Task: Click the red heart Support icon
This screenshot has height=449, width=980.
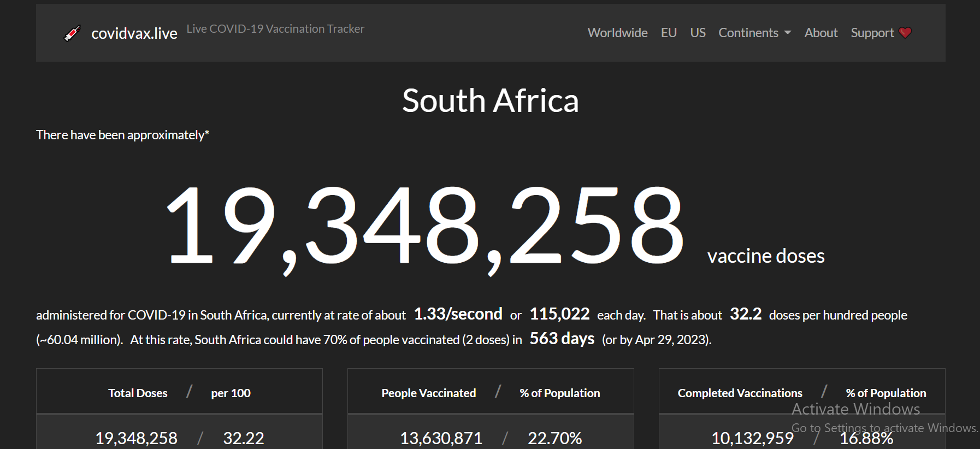Action: pos(905,33)
